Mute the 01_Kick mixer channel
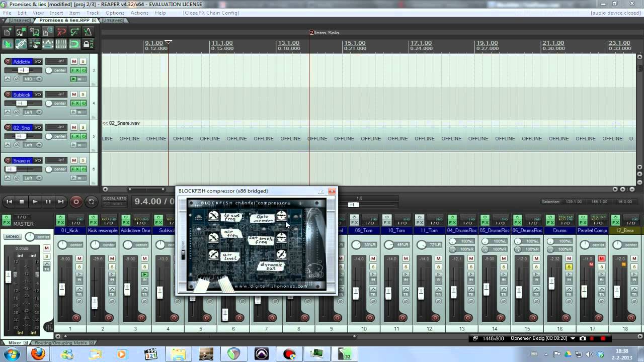 point(79,258)
